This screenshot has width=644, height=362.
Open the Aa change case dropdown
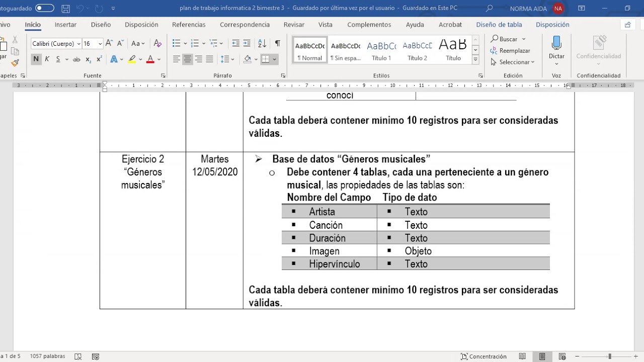(x=138, y=44)
